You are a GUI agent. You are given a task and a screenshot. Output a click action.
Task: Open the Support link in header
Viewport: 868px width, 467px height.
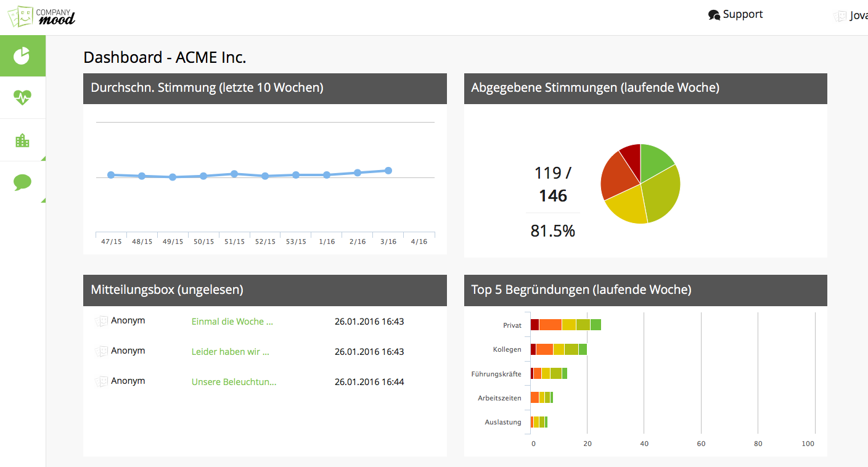pos(742,15)
